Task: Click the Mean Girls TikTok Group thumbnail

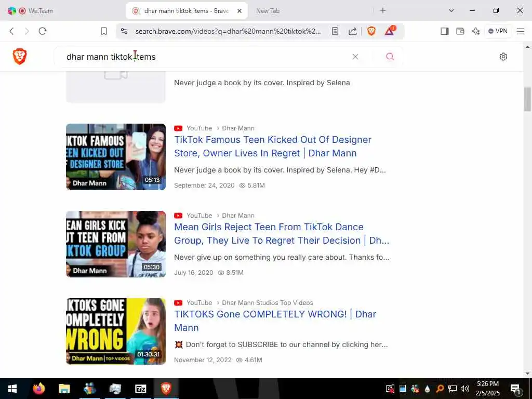Action: click(116, 244)
